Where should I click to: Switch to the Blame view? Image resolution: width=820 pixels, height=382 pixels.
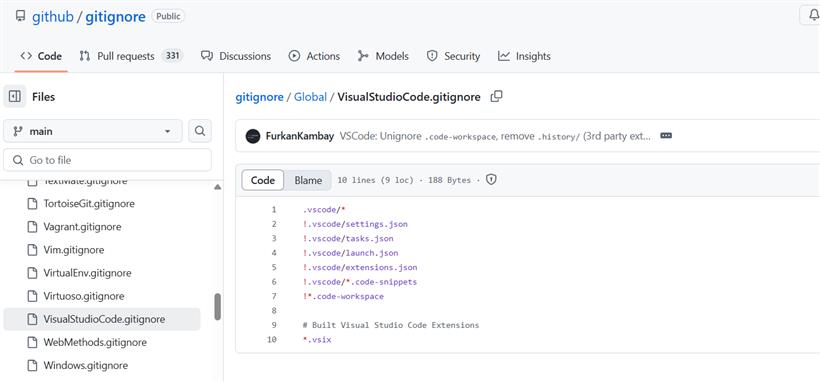[x=308, y=181]
